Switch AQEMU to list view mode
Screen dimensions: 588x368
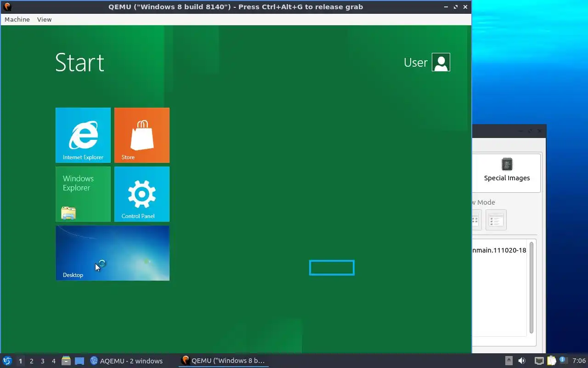point(496,220)
